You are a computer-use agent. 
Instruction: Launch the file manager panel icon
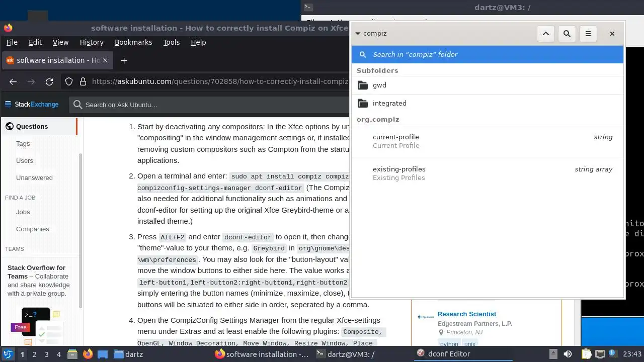pyautogui.click(x=72, y=354)
